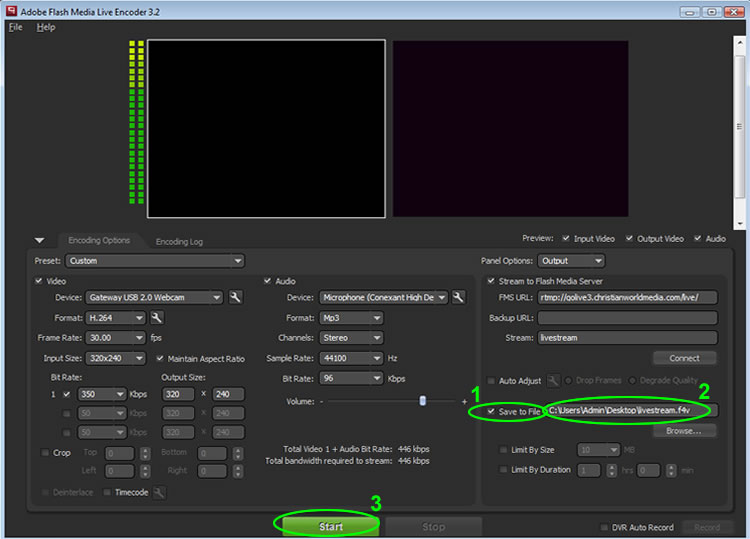Enable Limit By Size
Viewport: 750px width, 539px height.
pos(503,450)
